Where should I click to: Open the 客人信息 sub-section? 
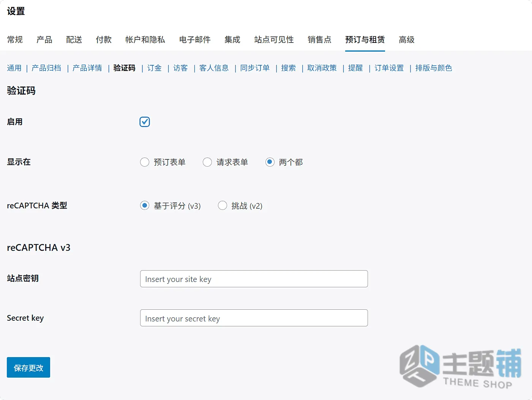click(x=214, y=68)
